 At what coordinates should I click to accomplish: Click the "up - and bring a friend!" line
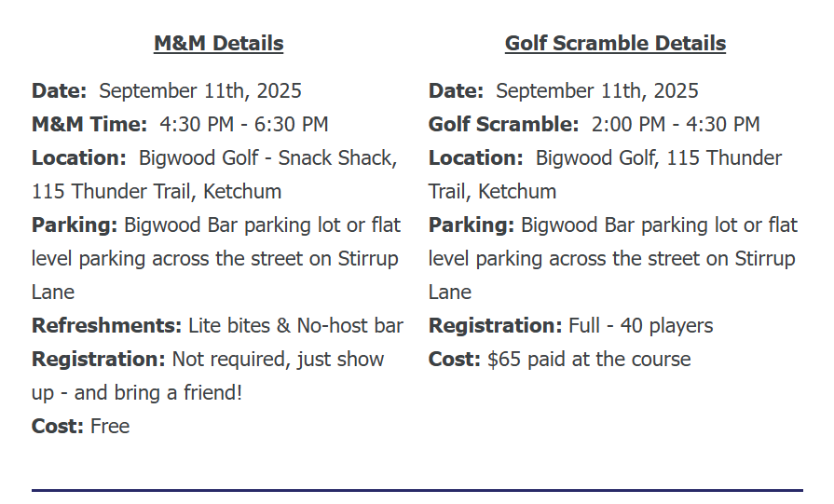[x=137, y=392]
